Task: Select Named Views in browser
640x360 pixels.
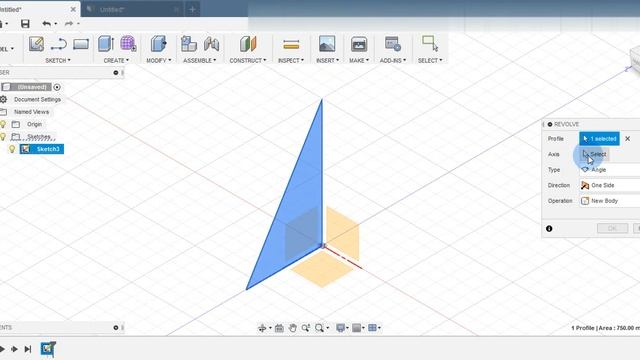Action: point(31,112)
